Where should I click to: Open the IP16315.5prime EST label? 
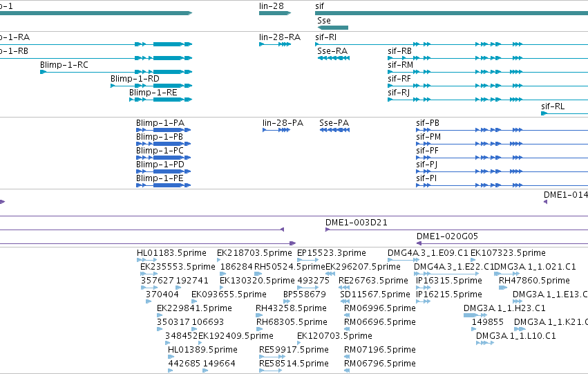click(x=449, y=281)
